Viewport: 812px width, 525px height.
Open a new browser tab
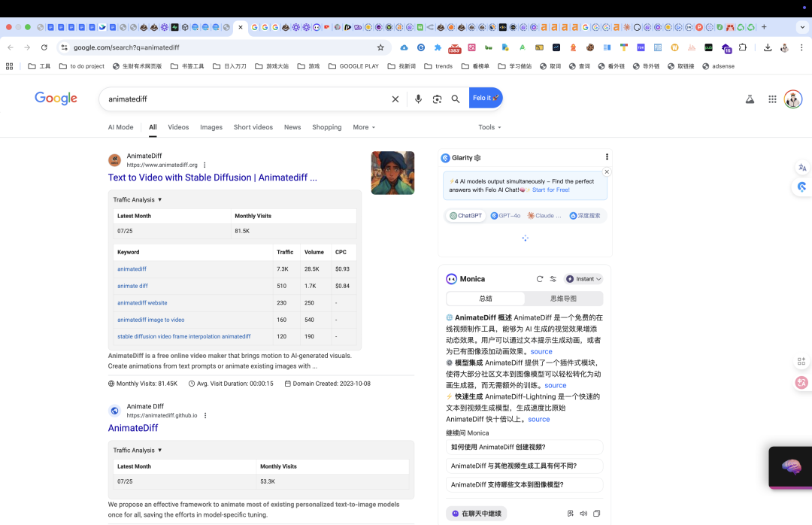[x=764, y=27]
